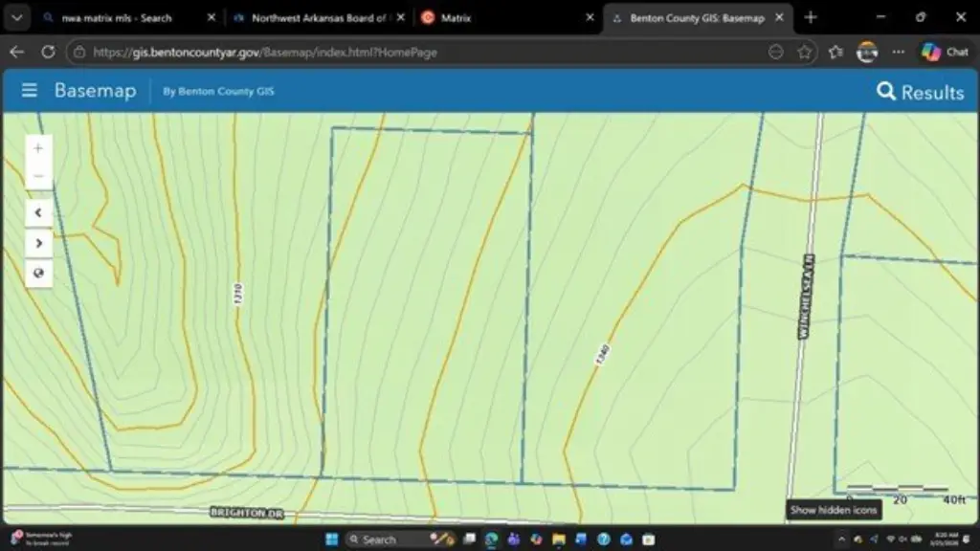This screenshot has height=551, width=980.
Task: Go to previous map extent
Action: (x=38, y=212)
